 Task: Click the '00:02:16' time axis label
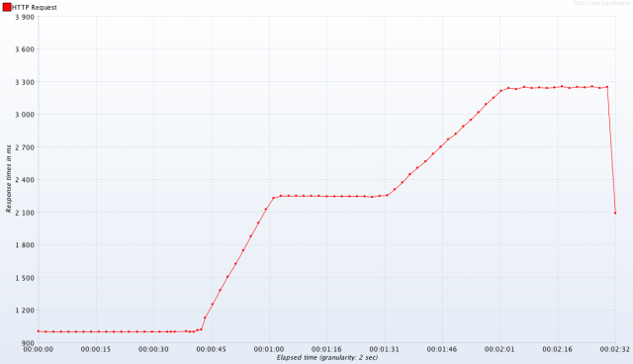point(558,349)
